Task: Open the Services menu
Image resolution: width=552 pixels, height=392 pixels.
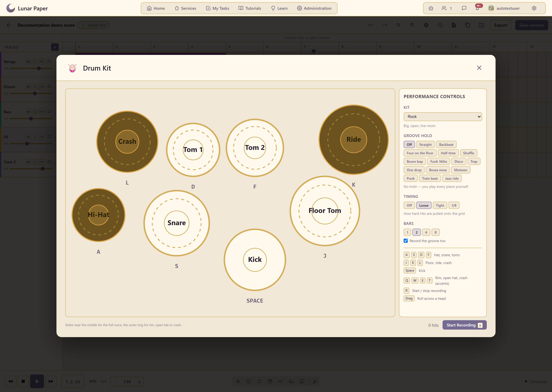Action: pyautogui.click(x=185, y=8)
